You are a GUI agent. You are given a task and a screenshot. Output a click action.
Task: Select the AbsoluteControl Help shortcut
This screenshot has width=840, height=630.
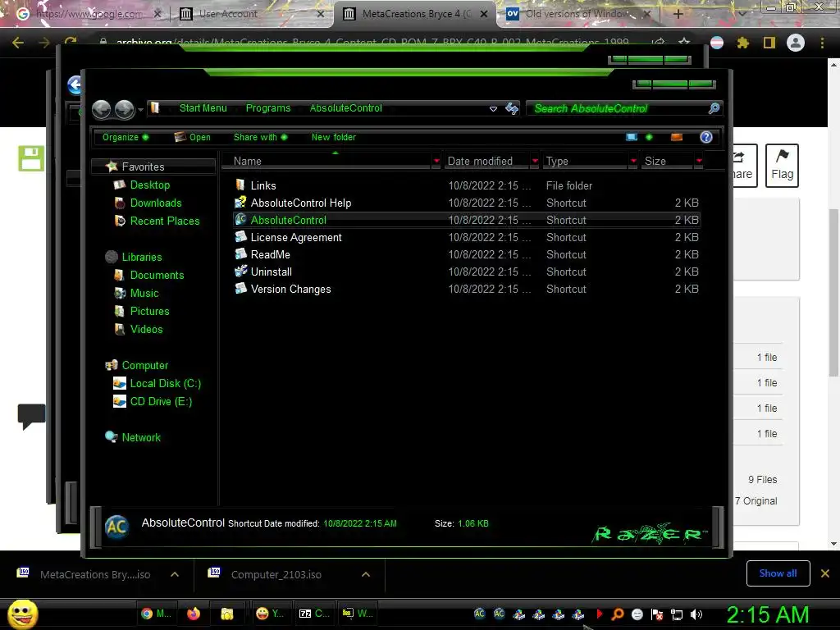click(467, 203)
